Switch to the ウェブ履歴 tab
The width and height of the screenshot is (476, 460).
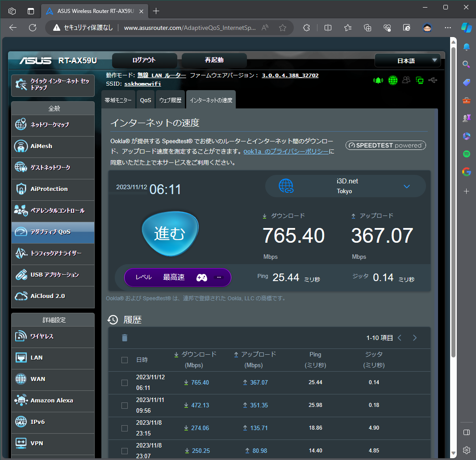170,100
